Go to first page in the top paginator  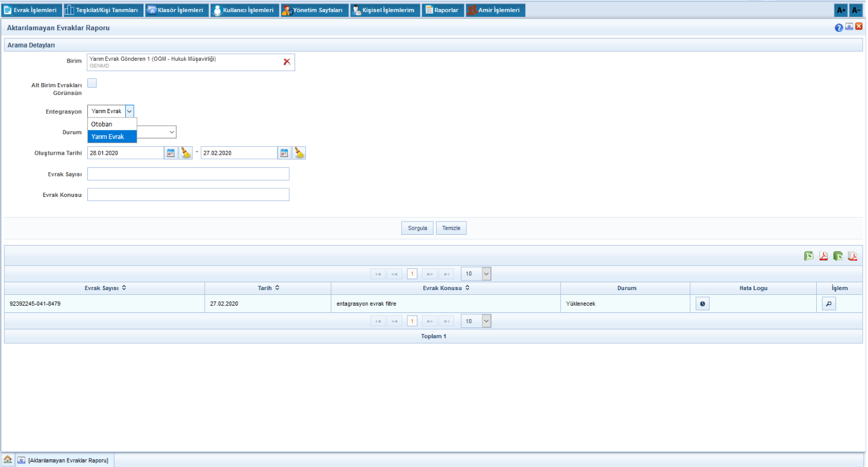[x=378, y=274]
